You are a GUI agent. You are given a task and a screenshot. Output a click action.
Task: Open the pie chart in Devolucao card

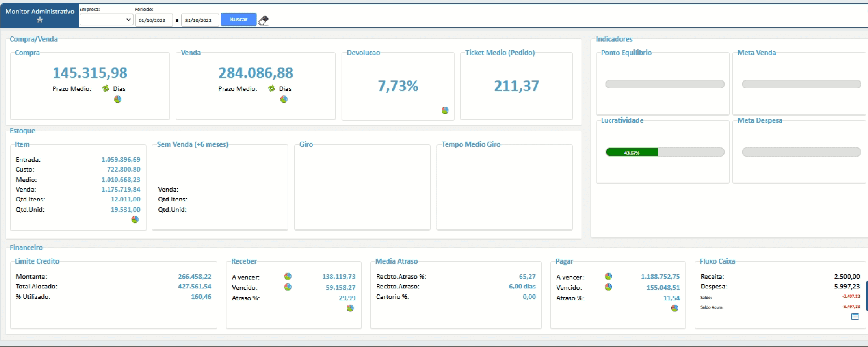pyautogui.click(x=445, y=110)
